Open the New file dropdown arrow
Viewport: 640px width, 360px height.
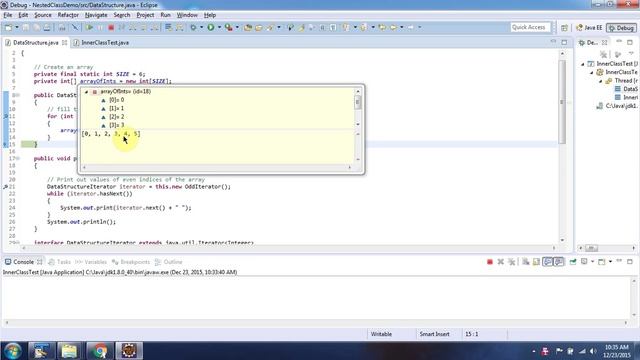[17, 27]
